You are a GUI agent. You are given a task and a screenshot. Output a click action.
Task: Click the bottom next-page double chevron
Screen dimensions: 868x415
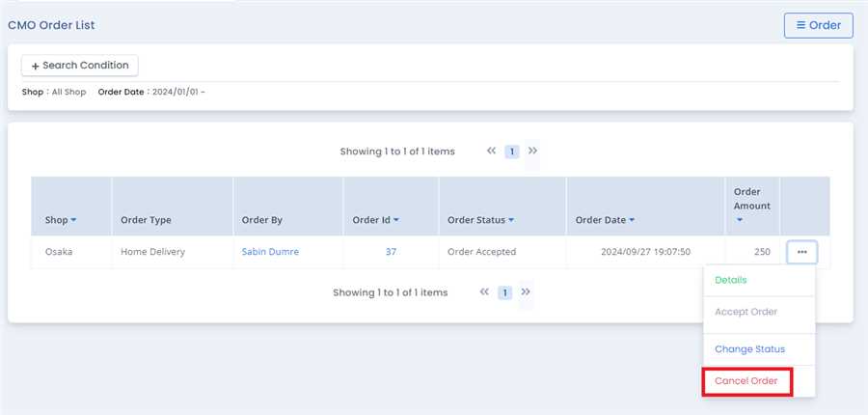pos(526,291)
